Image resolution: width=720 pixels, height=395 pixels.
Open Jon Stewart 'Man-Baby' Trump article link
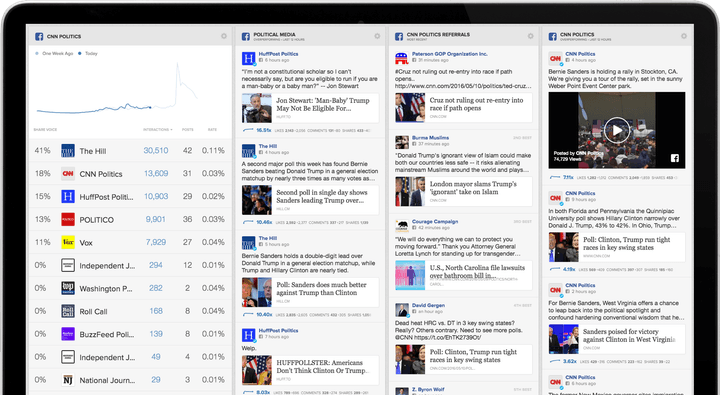(x=322, y=104)
